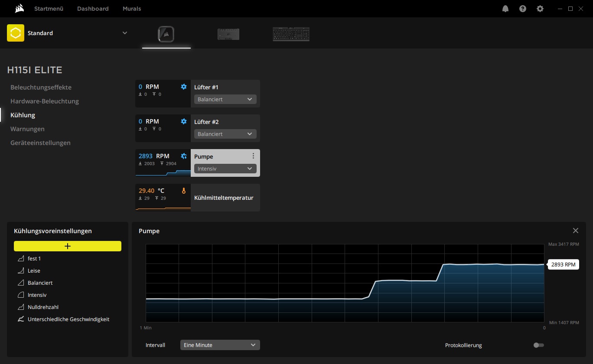Open Beleuchtungseffekte section
The height and width of the screenshot is (364, 593).
pos(41,87)
